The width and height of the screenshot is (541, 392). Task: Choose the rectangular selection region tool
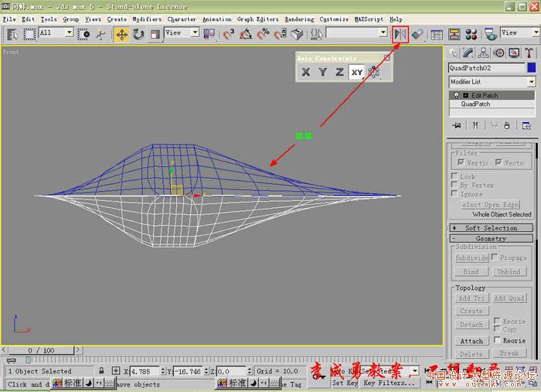29,34
